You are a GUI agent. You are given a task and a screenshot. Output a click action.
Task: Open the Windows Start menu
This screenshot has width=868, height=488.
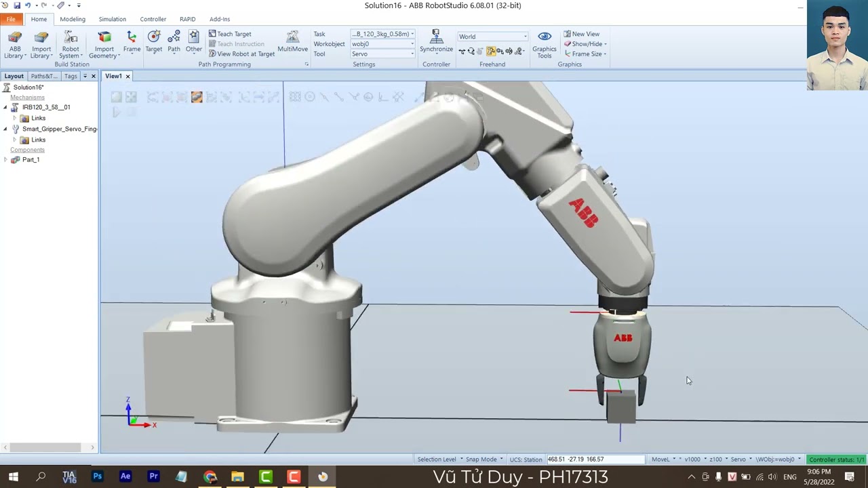tap(13, 477)
